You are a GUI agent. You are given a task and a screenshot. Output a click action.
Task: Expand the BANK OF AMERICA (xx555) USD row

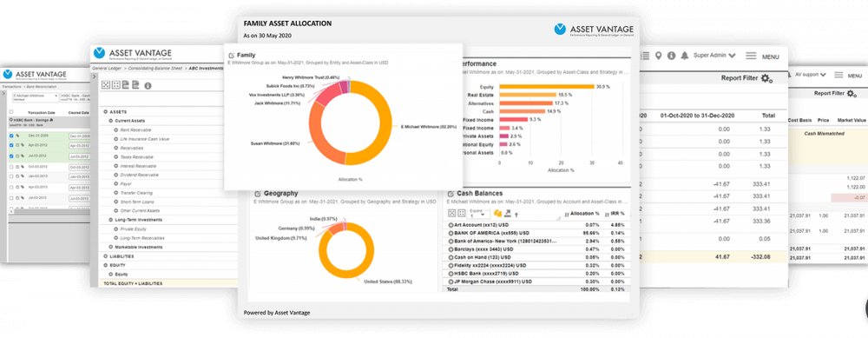(x=450, y=233)
